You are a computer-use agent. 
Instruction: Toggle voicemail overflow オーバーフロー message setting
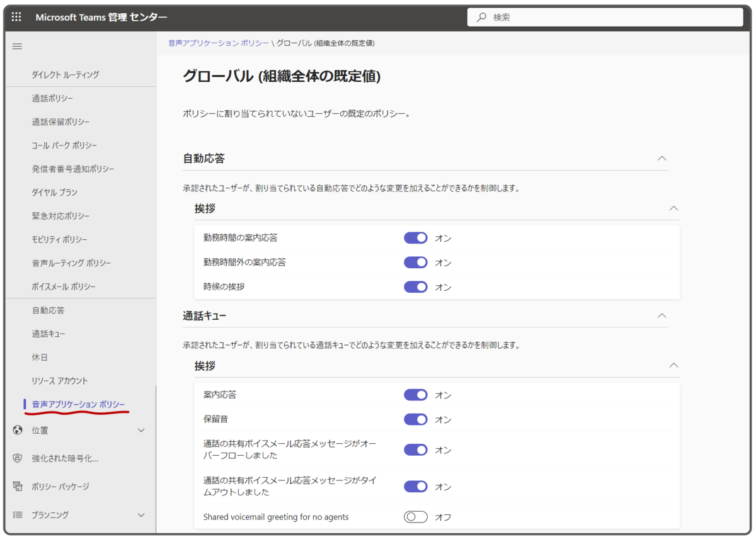(x=416, y=449)
